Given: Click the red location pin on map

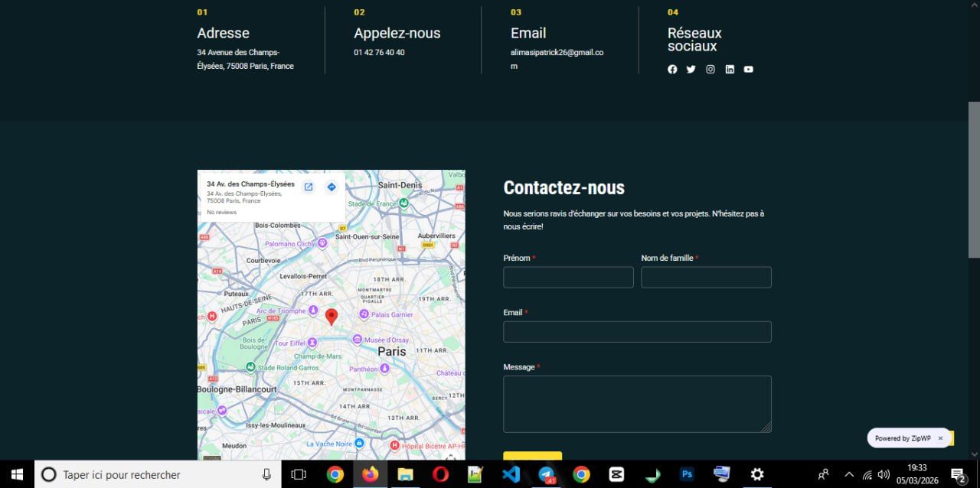Looking at the screenshot, I should (x=332, y=316).
